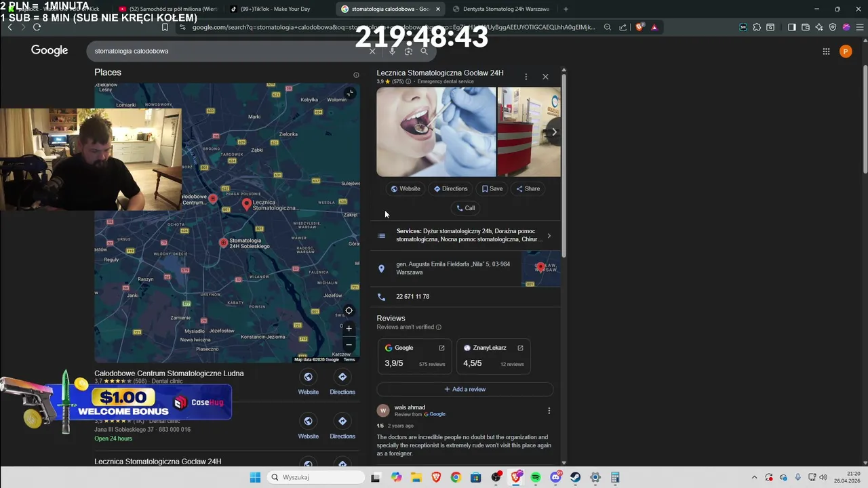Zoom in on the map
Screen dimensions: 868x488
coord(349,328)
